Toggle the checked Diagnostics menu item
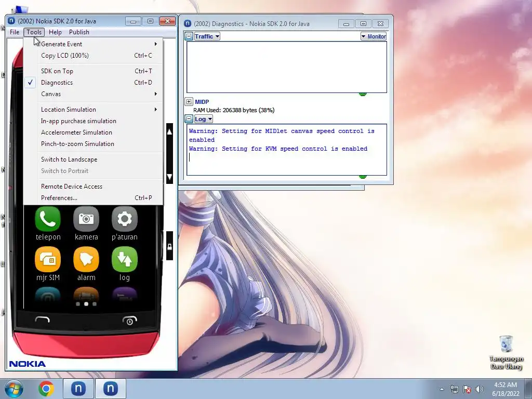 click(94, 83)
